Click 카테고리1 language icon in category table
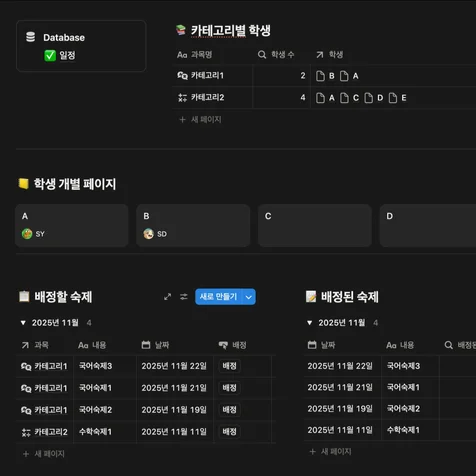The image size is (476, 476). point(182,76)
